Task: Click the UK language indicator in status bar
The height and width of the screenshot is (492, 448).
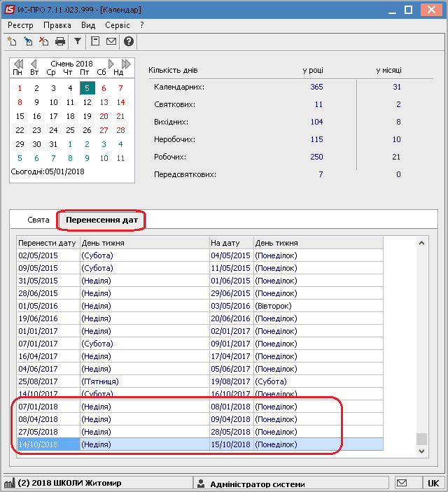Action: [433, 483]
